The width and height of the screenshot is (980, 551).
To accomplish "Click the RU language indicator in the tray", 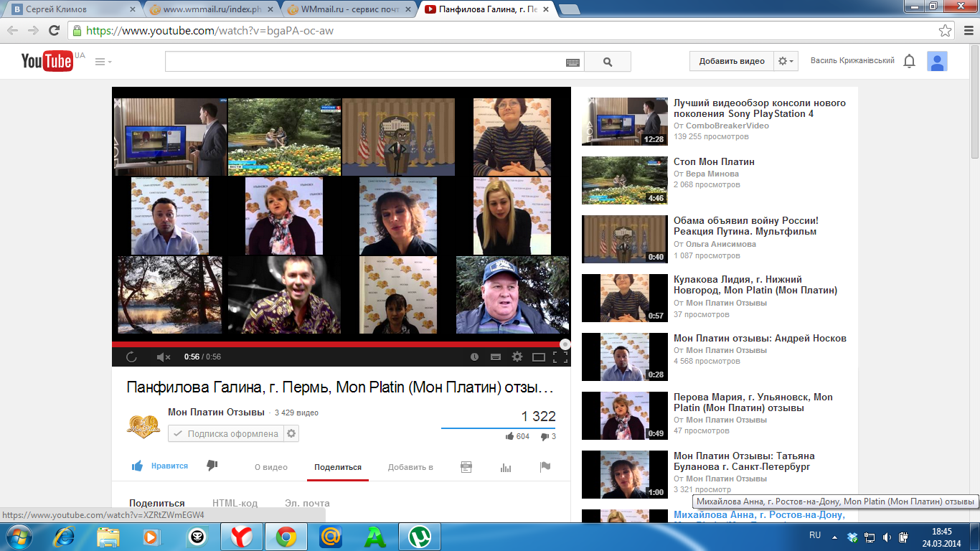I will click(815, 536).
